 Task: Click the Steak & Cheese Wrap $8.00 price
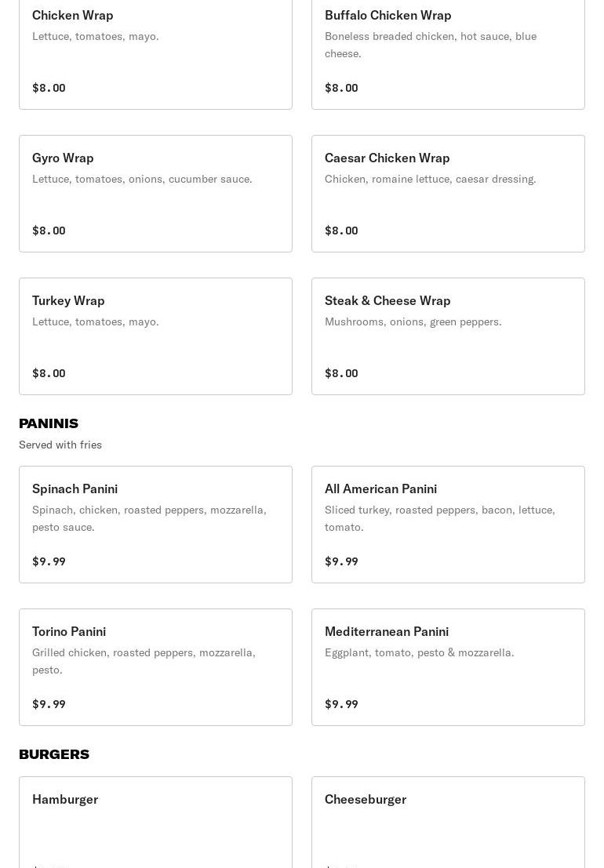[341, 373]
